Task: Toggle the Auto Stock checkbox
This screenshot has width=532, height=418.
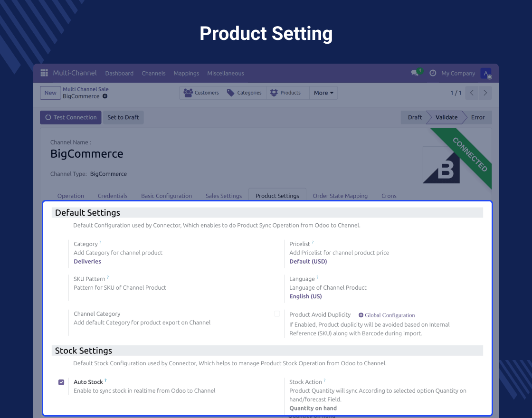Action: tap(61, 382)
